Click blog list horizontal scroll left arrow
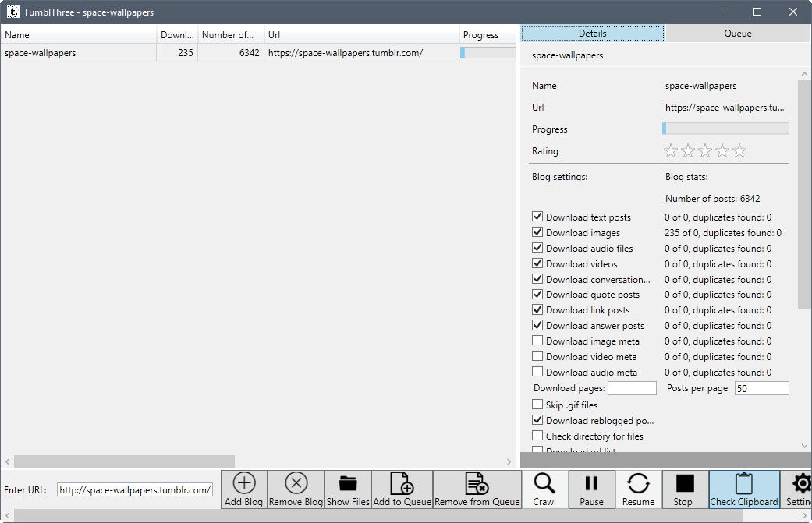 tap(7, 461)
